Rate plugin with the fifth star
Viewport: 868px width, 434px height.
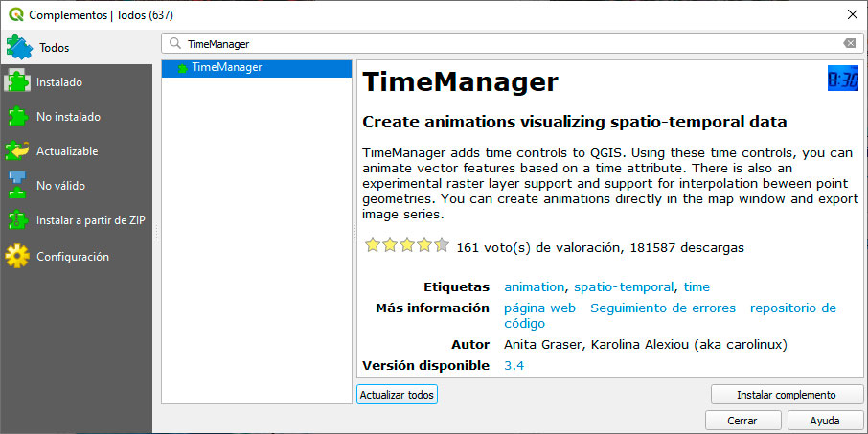442,244
